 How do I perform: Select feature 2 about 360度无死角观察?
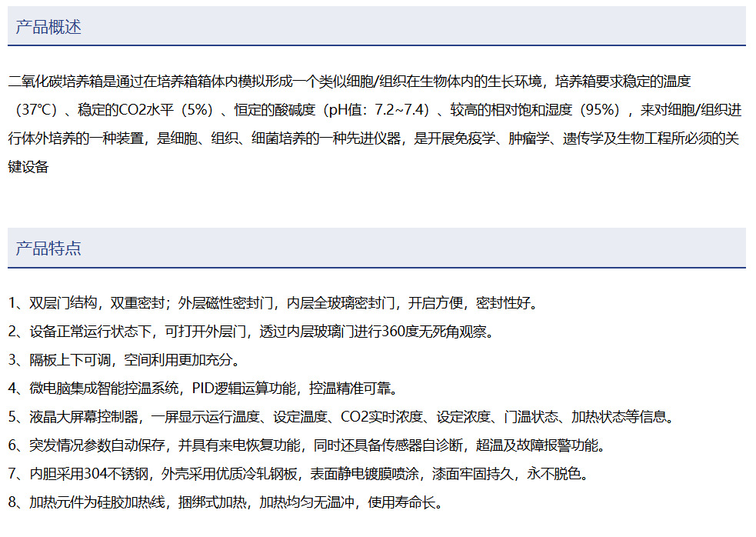click(251, 332)
